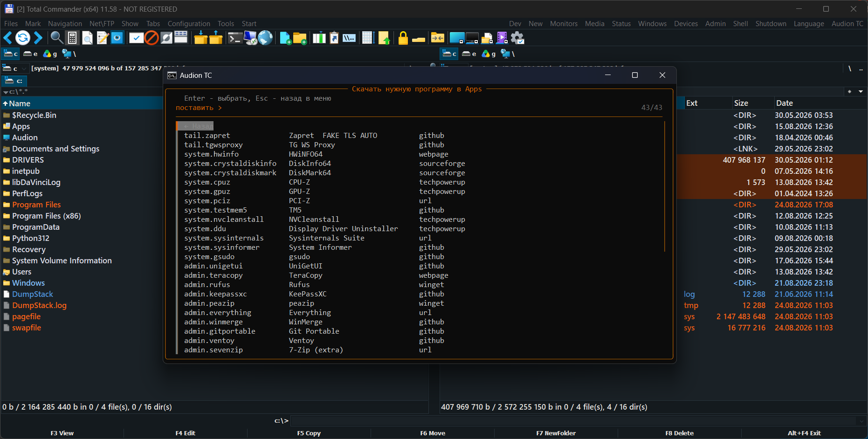Viewport: 868px width, 439px height.
Task: Click the Audion TC dialog scrollbar
Action: coord(664,186)
